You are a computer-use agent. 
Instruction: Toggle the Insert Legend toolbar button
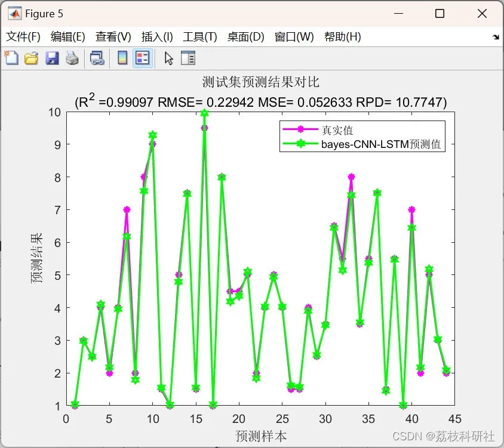(x=143, y=58)
